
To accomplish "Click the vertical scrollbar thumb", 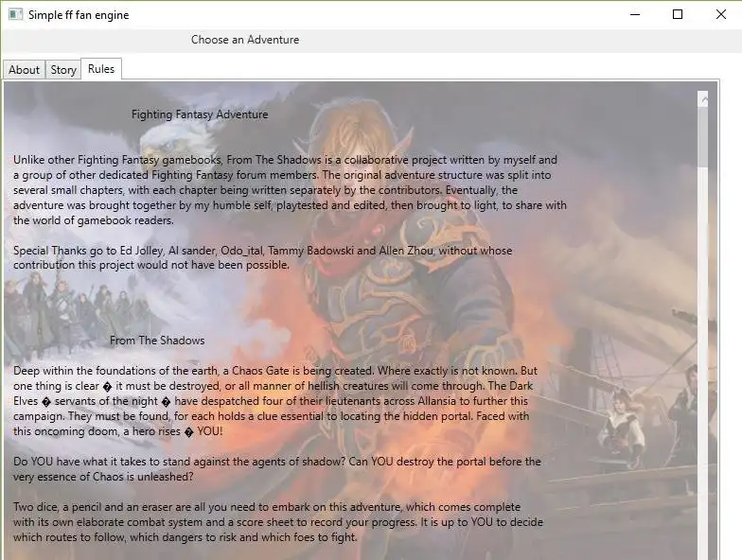I will pyautogui.click(x=703, y=137).
